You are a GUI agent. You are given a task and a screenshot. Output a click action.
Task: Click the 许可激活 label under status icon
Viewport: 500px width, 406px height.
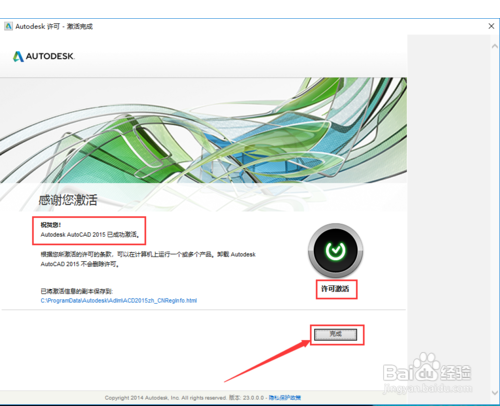coord(335,289)
